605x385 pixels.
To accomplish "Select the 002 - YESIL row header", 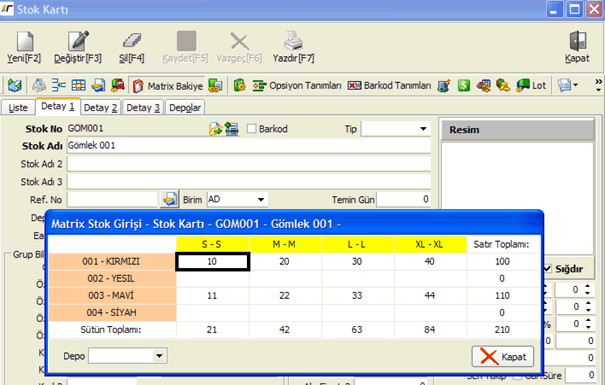I will pos(112,279).
